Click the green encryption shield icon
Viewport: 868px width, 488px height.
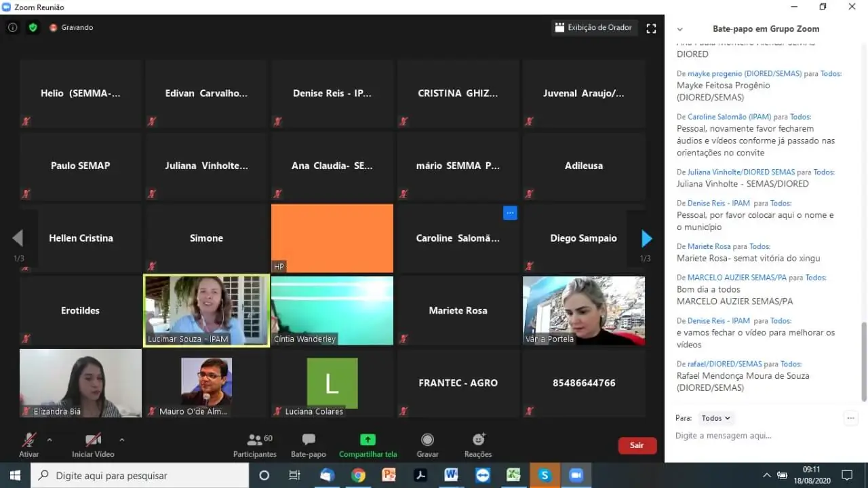coord(33,28)
